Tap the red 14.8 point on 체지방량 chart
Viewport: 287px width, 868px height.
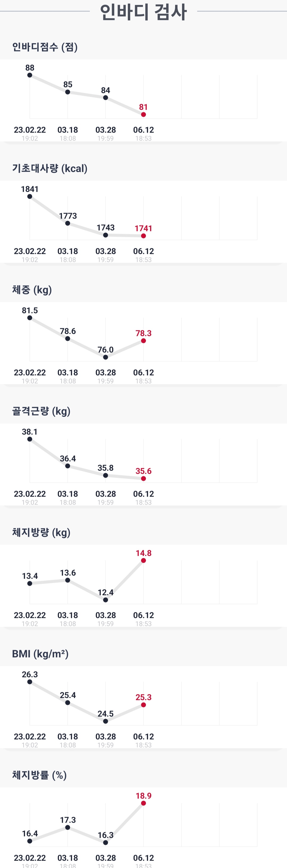pos(143,560)
